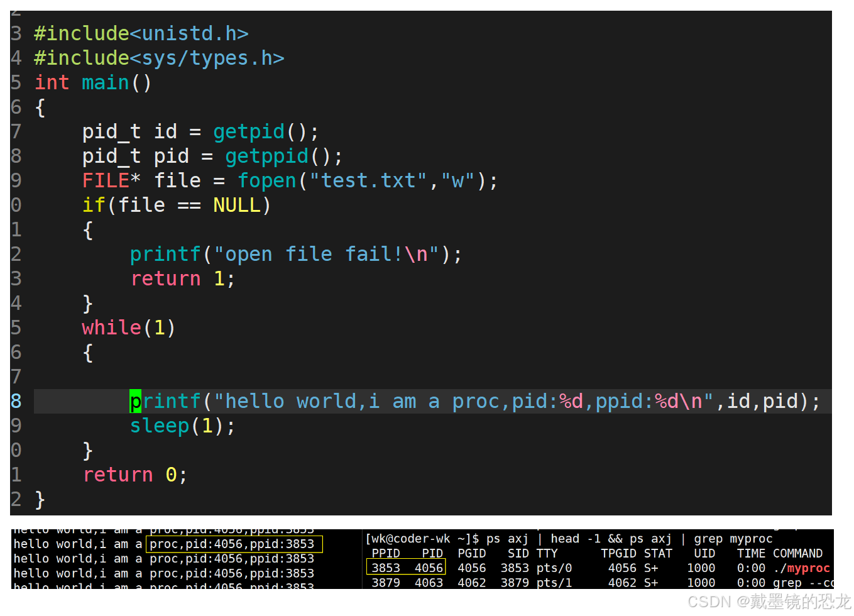854x616 pixels.
Task: Click the UID column header
Action: point(704,553)
